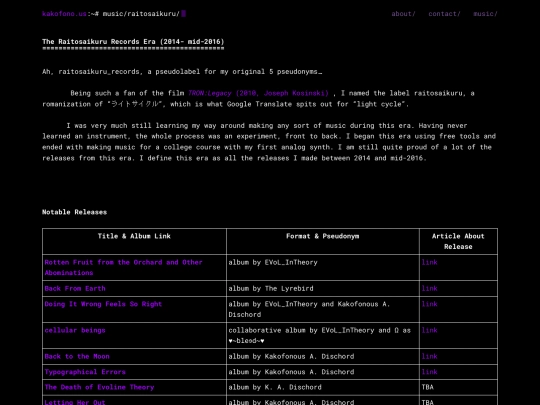
Task: Open Rotten Fruit from the Orchard album
Action: coord(123,268)
